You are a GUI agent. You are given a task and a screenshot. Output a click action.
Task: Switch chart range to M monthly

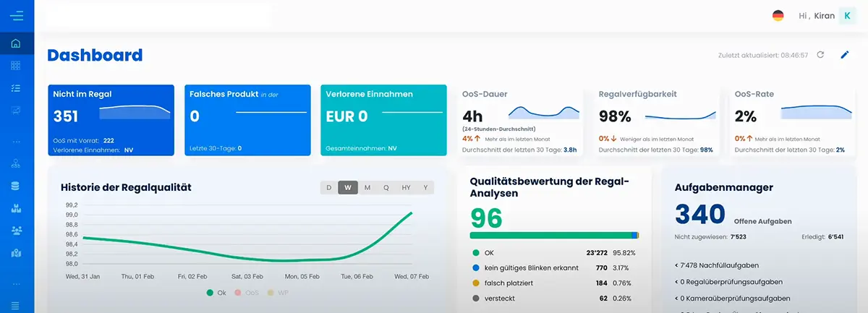367,187
